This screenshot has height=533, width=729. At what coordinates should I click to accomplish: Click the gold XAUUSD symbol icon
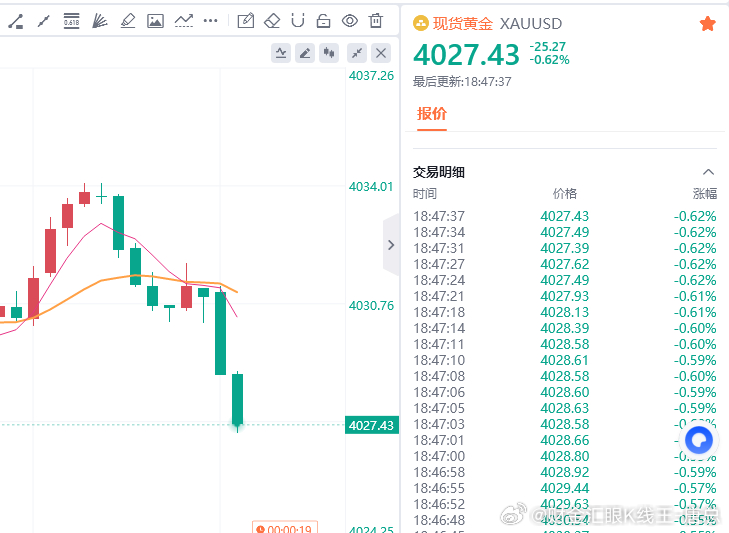pos(421,23)
